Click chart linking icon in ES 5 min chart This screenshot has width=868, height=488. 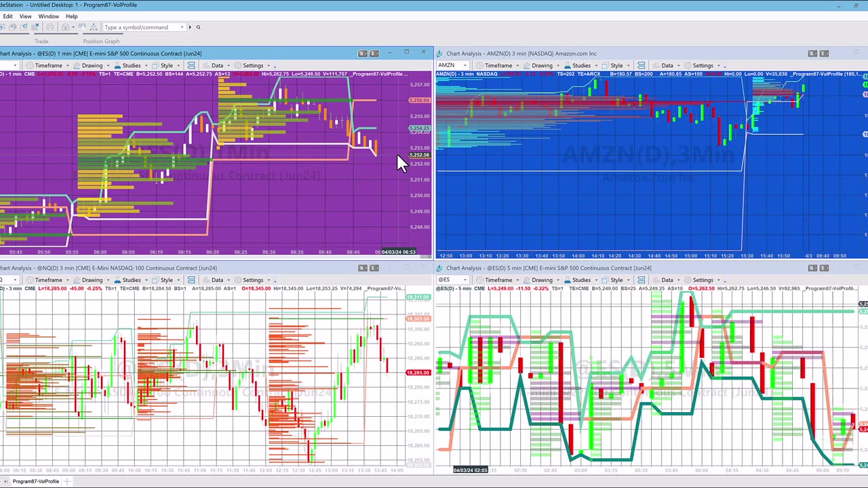pos(641,280)
